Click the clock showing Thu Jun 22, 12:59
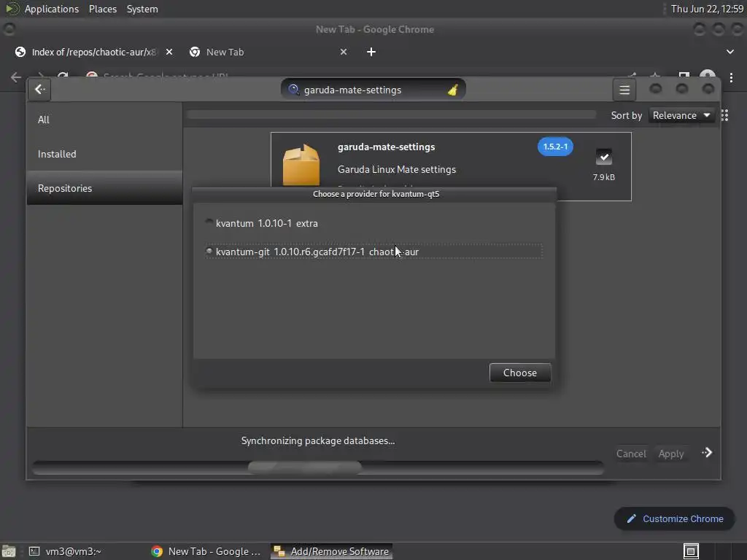Image resolution: width=747 pixels, height=560 pixels. (707, 9)
